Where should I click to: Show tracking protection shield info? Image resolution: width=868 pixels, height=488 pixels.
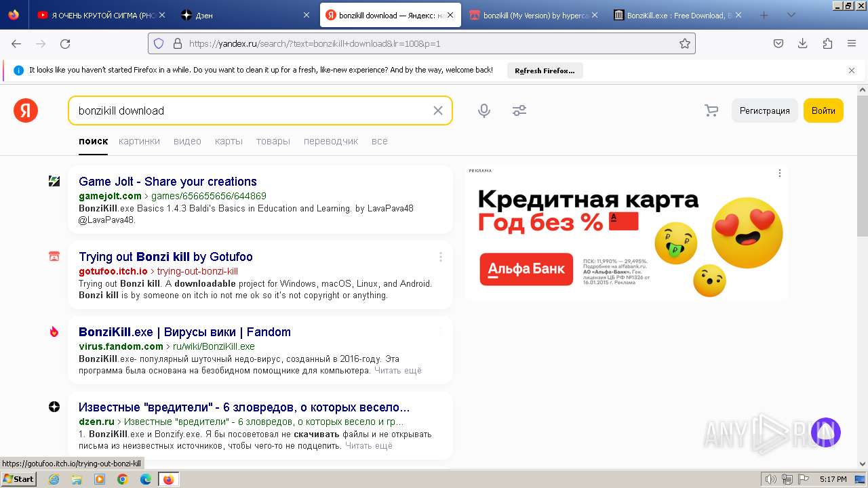pos(159,43)
